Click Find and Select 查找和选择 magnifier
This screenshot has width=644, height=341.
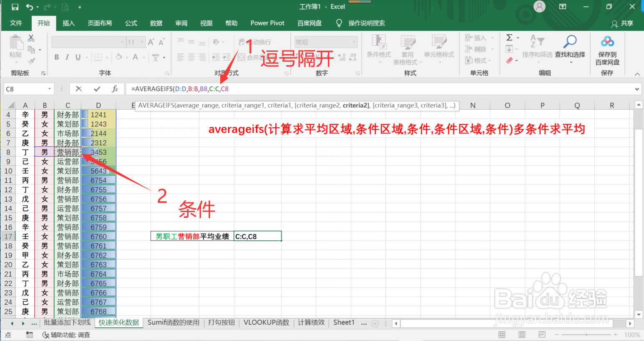[570, 41]
